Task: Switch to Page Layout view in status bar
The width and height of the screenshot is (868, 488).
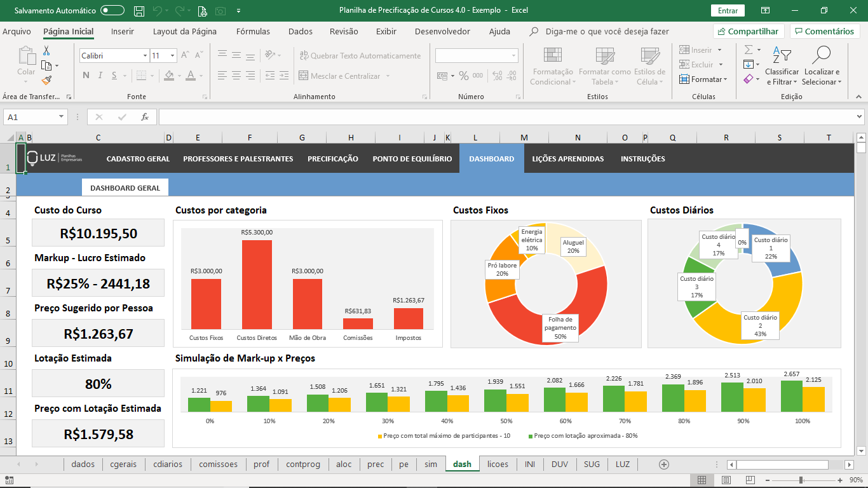Action: [x=726, y=480]
